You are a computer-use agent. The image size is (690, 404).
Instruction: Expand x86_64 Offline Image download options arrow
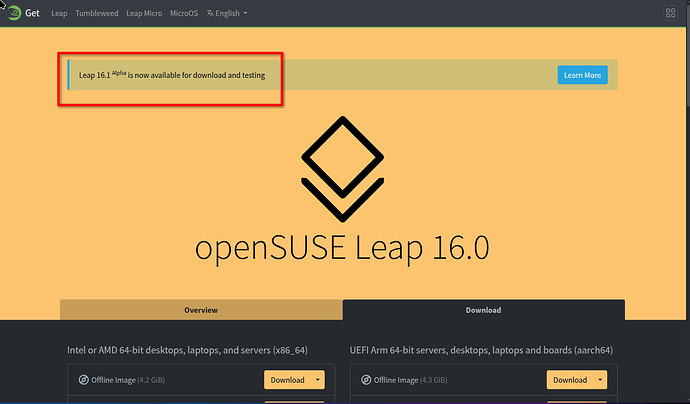pyautogui.click(x=318, y=380)
